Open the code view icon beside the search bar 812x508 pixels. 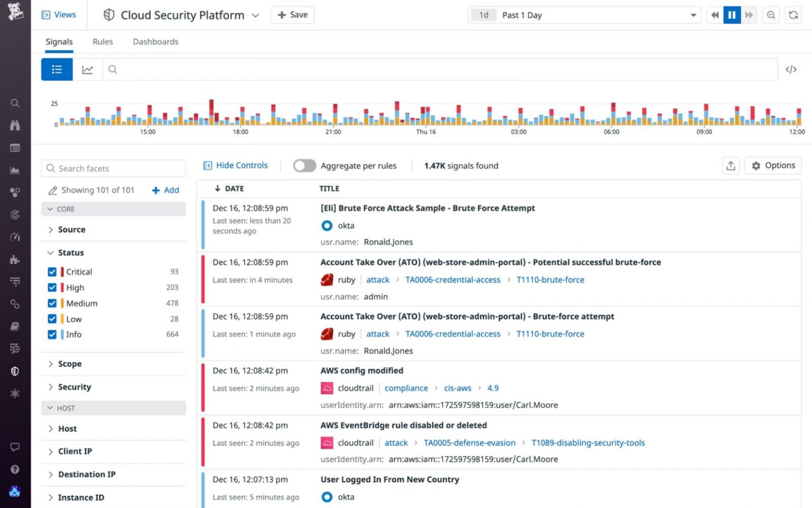[x=791, y=69]
